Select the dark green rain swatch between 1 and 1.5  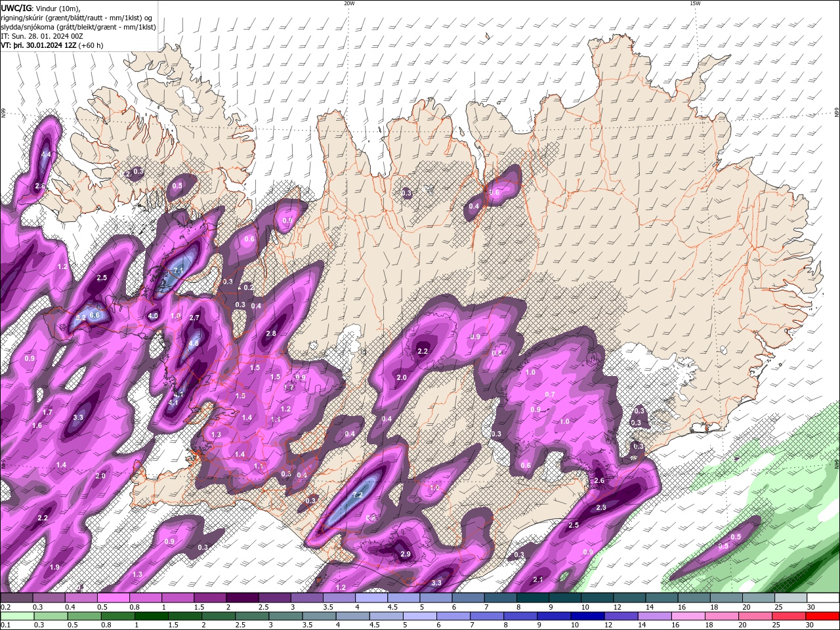pyautogui.click(x=151, y=616)
